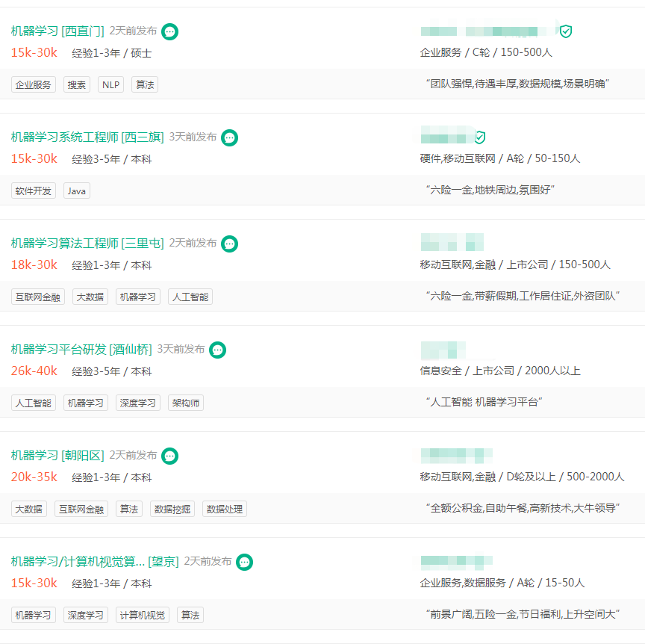Select the 搜索 tag in first listing
This screenshot has height=644, width=645.
[x=77, y=84]
